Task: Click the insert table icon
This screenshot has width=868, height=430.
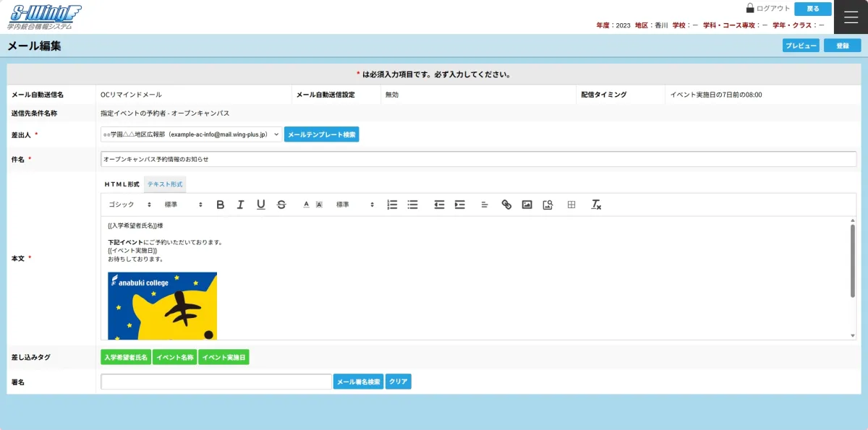Action: [571, 205]
